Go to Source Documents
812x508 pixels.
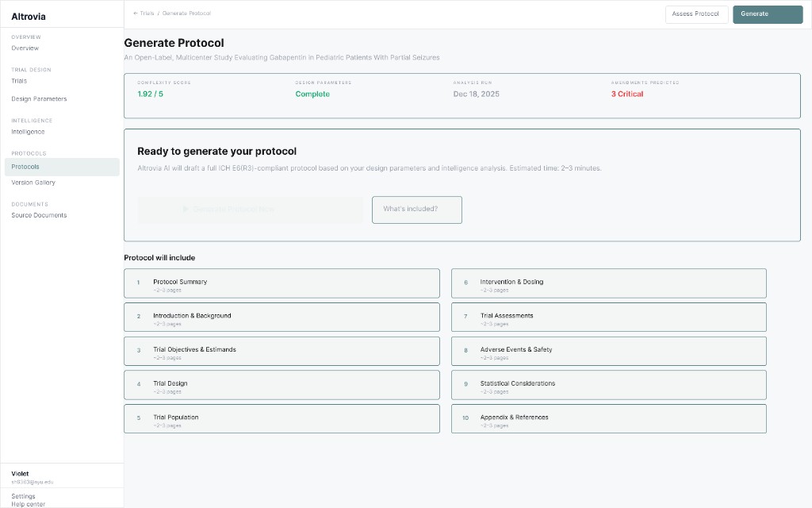[38, 215]
